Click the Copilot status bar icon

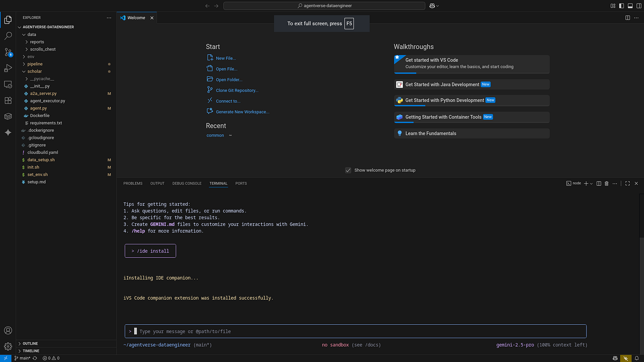click(x=615, y=358)
